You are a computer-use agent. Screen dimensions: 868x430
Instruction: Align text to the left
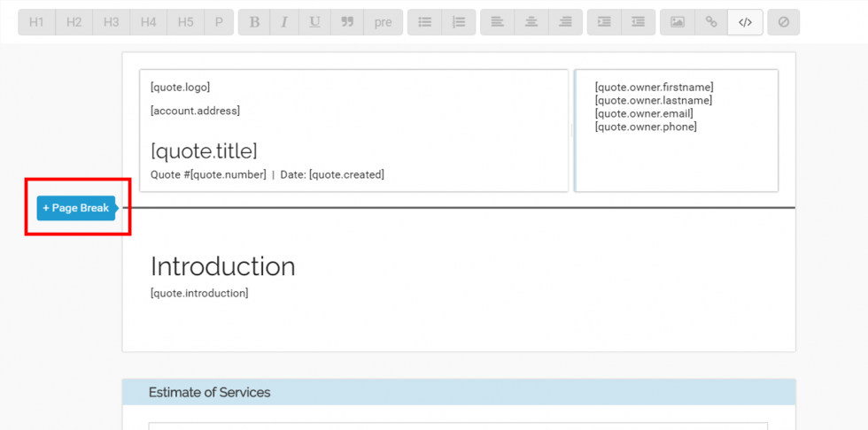point(498,22)
